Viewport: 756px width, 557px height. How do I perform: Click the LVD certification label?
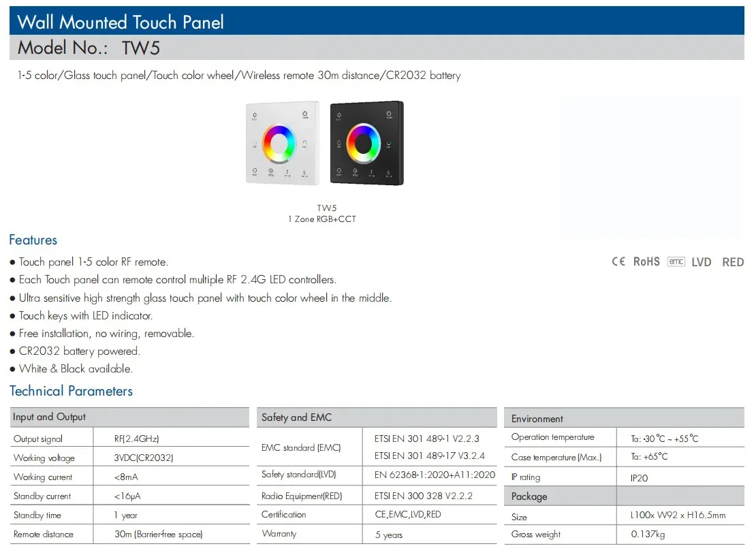coord(702,261)
